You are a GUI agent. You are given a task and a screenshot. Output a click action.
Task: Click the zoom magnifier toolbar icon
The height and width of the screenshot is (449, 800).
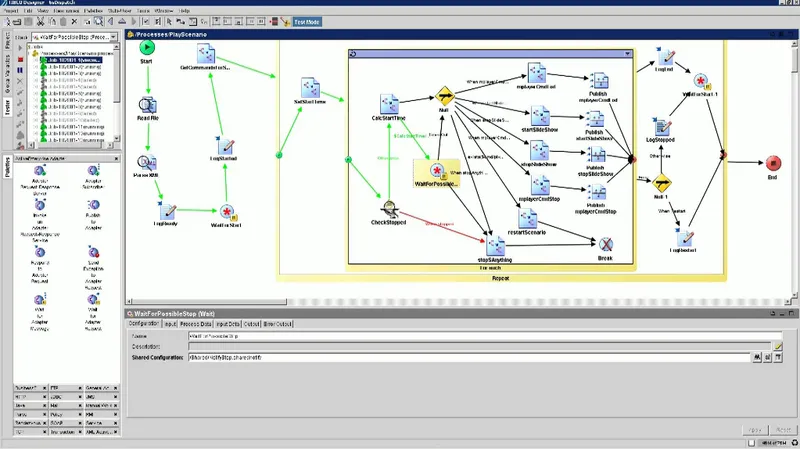tap(98, 21)
